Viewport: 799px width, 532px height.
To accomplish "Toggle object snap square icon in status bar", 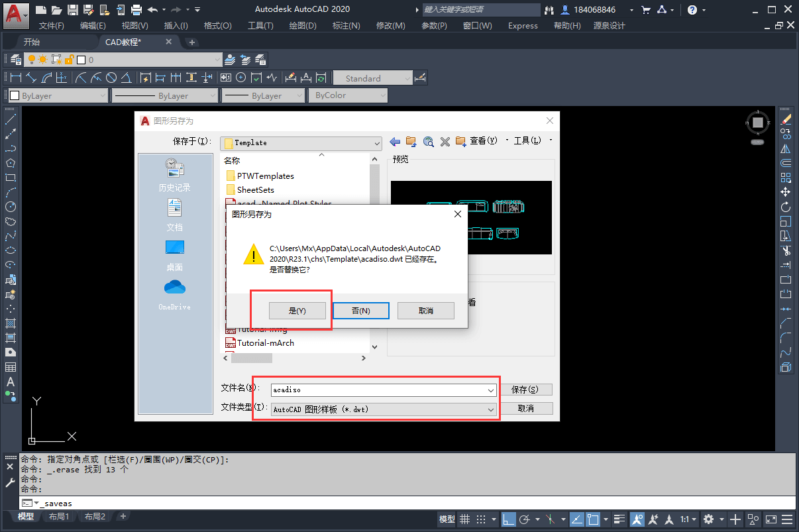I will [593, 519].
